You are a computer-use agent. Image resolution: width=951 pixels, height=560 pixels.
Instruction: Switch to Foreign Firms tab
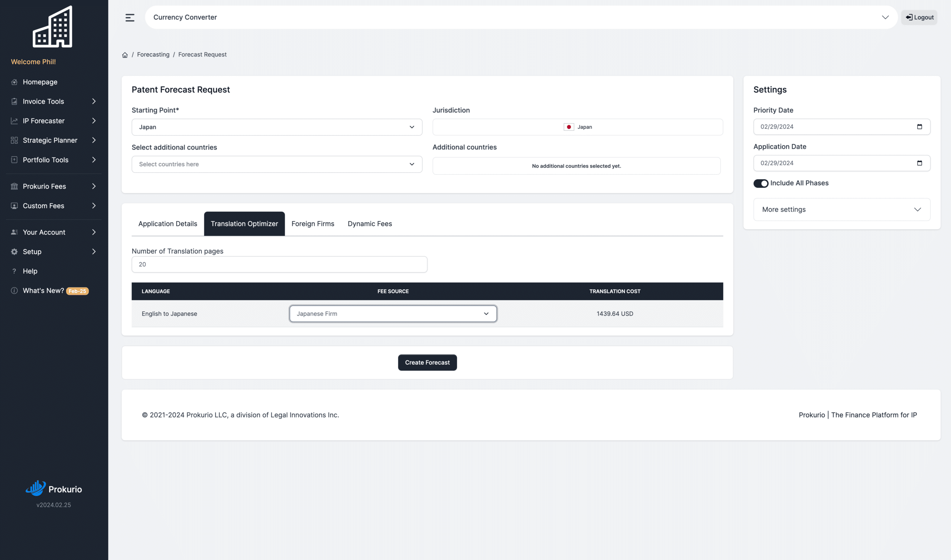tap(312, 224)
